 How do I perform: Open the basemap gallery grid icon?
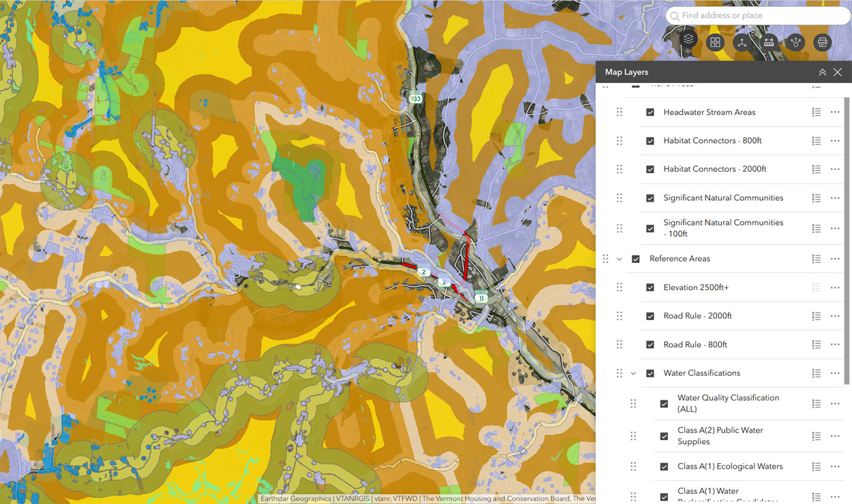click(x=715, y=42)
